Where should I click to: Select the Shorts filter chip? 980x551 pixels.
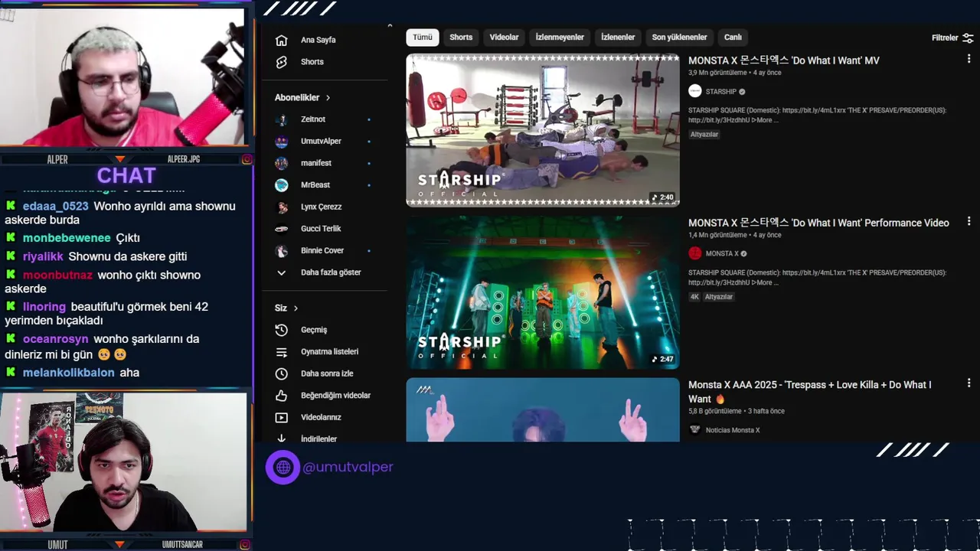[x=461, y=37]
